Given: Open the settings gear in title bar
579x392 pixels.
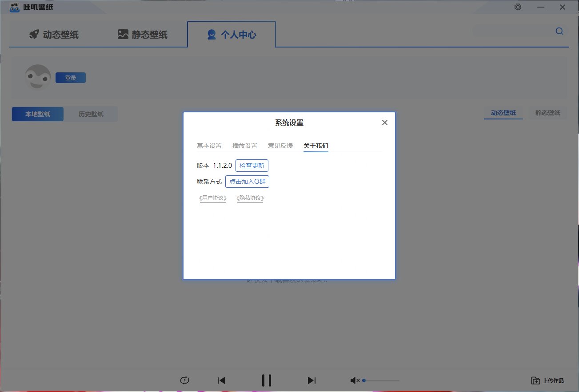Looking at the screenshot, I should (518, 7).
